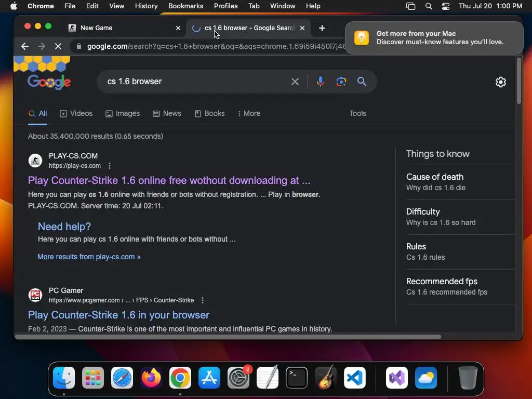Switch to the Books search tab
The width and height of the screenshot is (532, 399).
pos(210,113)
